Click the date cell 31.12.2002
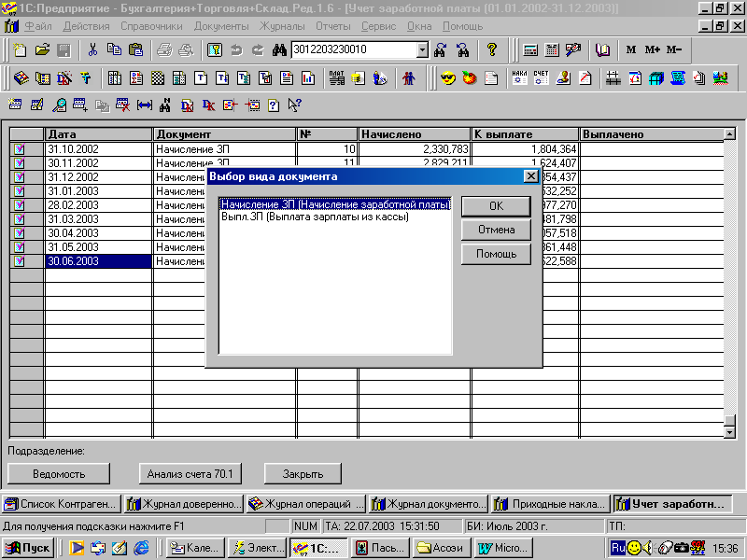 (98, 177)
